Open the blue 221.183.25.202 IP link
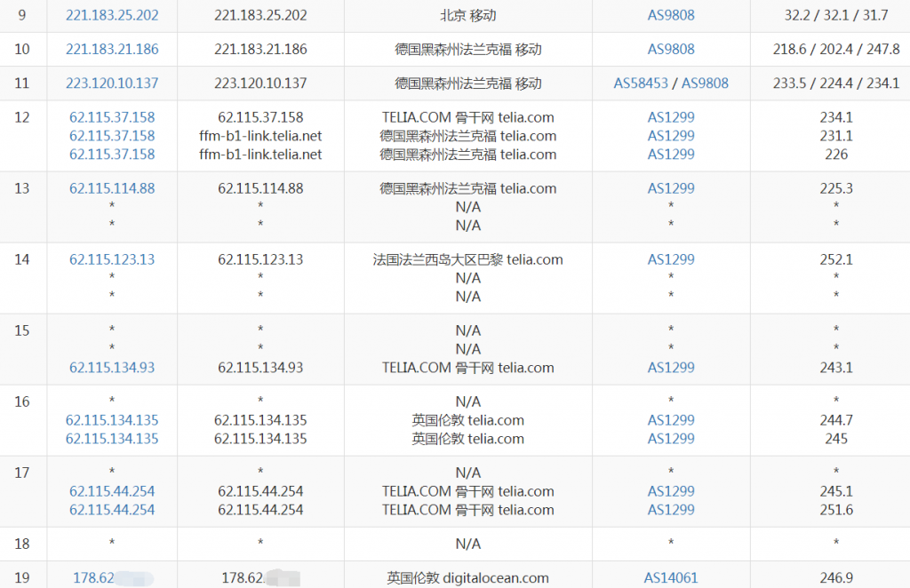910x588 pixels. click(112, 15)
